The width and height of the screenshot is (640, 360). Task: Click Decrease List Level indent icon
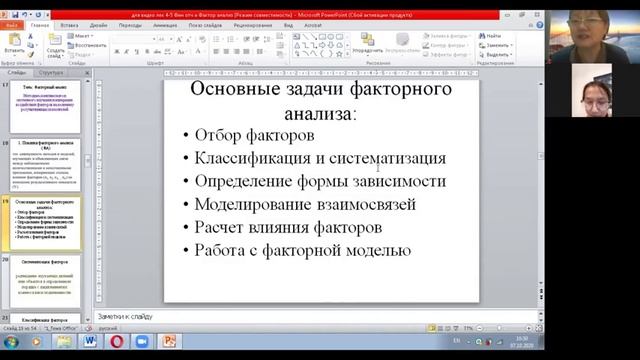pos(247,39)
